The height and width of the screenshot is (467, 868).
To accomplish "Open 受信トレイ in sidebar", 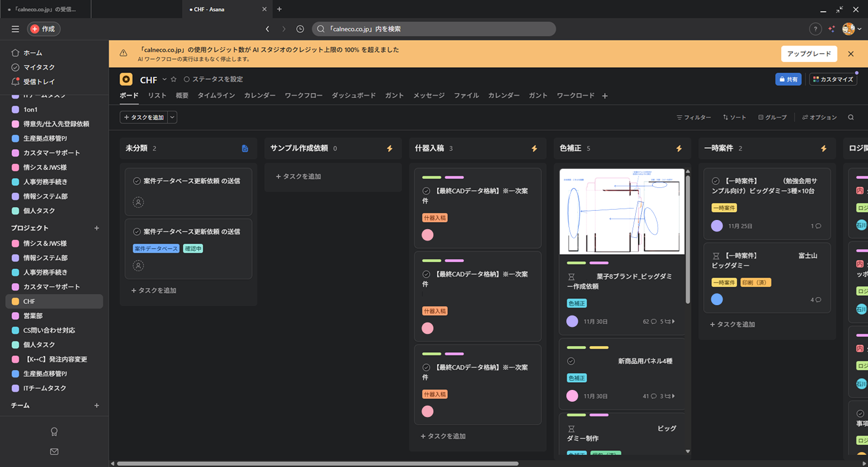I will [39, 82].
